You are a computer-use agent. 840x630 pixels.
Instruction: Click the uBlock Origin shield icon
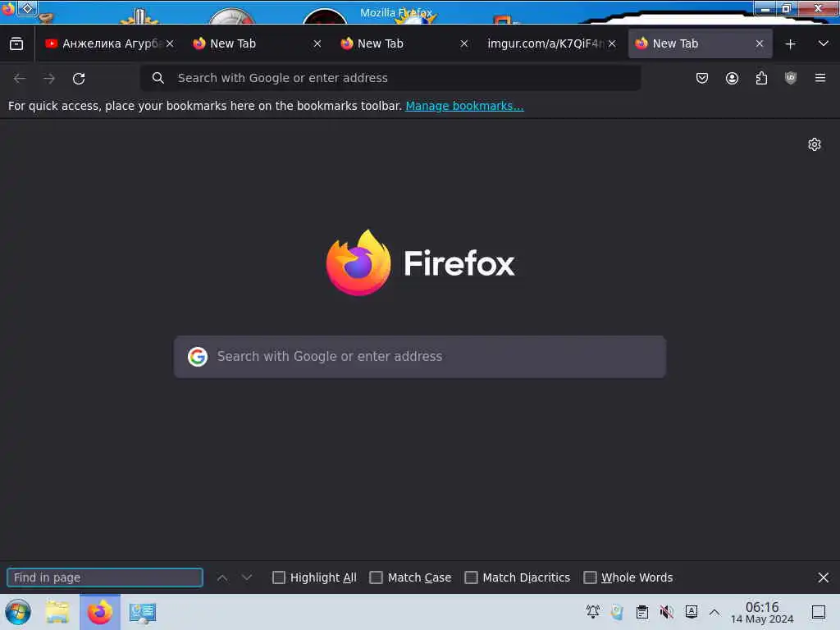pos(791,78)
